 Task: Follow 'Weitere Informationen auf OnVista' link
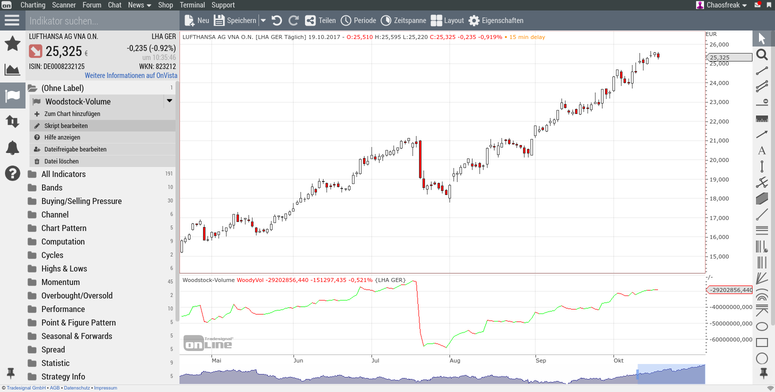[131, 76]
